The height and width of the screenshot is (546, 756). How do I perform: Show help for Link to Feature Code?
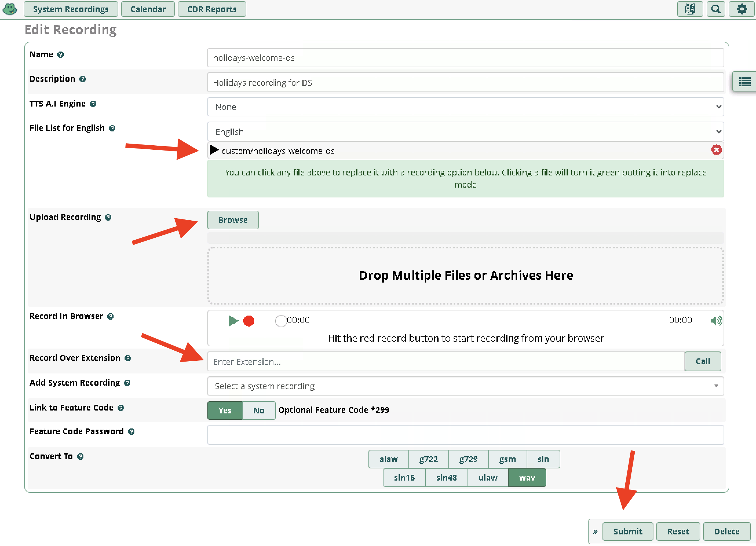[121, 408]
